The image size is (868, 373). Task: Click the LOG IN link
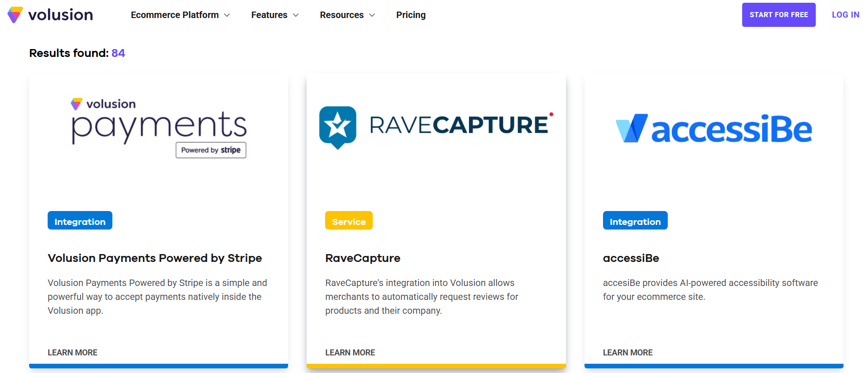[845, 15]
